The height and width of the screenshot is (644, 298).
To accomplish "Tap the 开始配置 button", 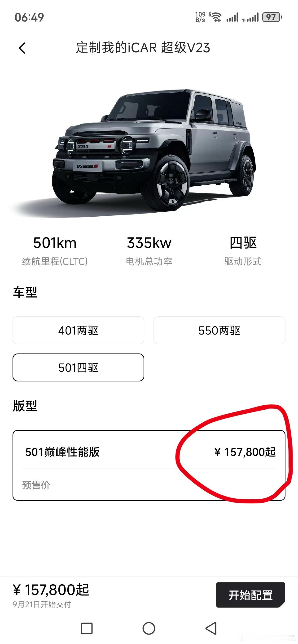I will pos(250,595).
